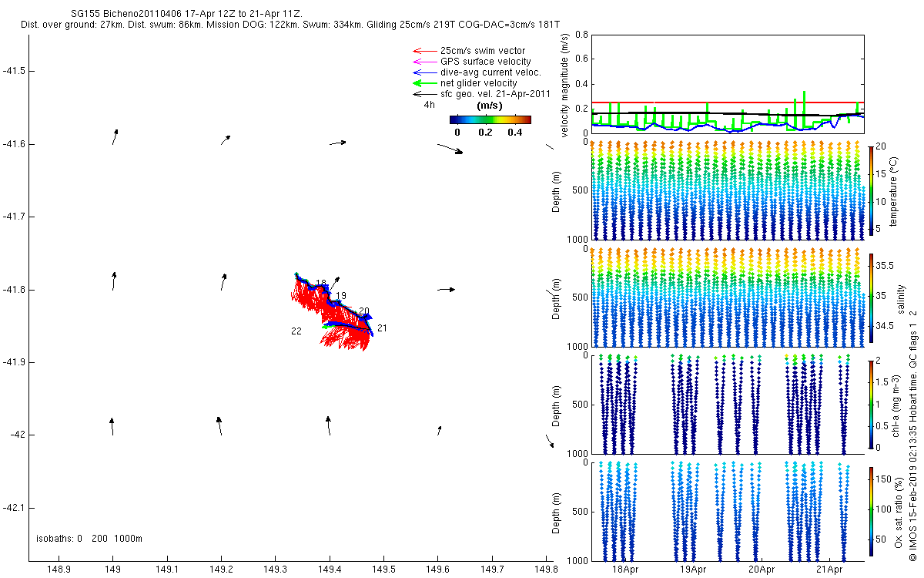Click the red swim vector legend arrow
This screenshot has width=924, height=578.
(425, 51)
